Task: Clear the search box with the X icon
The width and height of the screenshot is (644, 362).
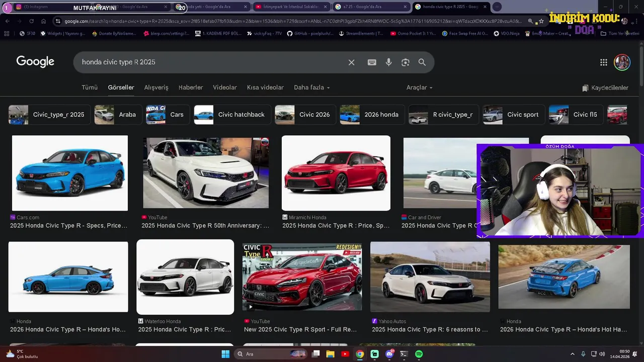Action: click(x=351, y=62)
